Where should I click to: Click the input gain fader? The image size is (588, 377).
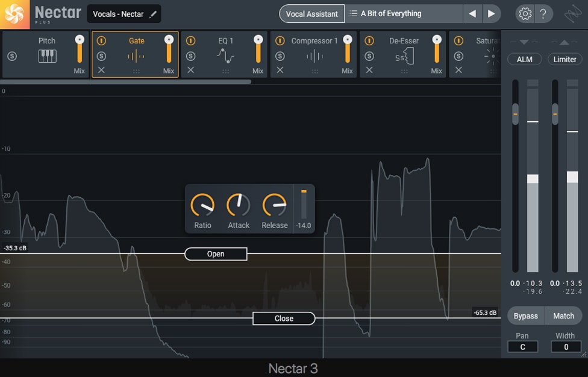(515, 114)
